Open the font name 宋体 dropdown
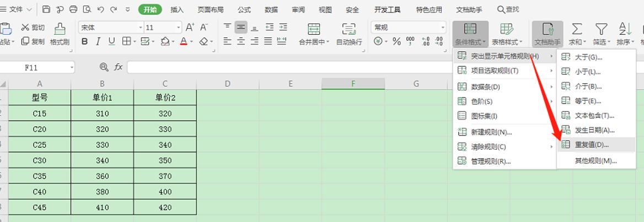Viewport: 644px width, 222px height. click(x=141, y=28)
